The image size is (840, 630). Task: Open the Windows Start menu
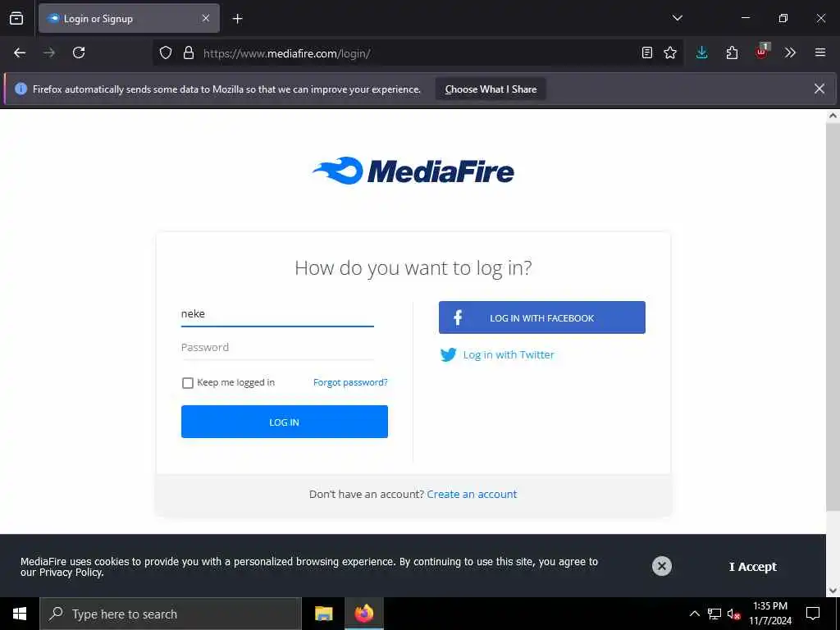pyautogui.click(x=20, y=614)
